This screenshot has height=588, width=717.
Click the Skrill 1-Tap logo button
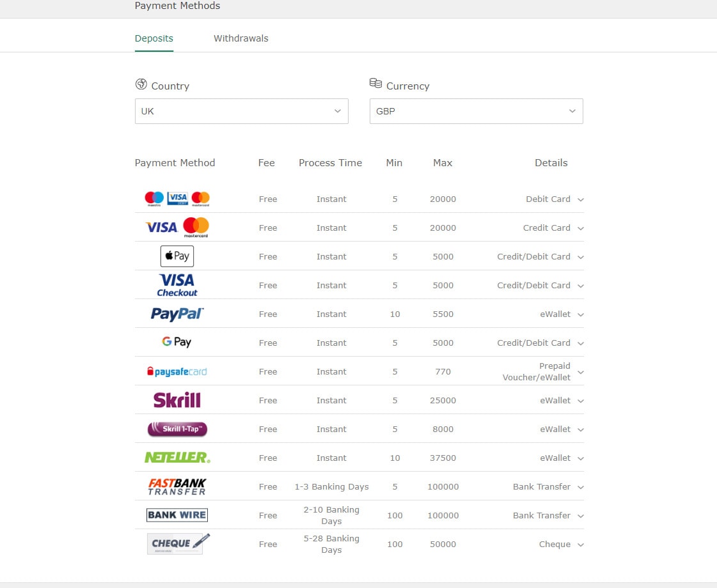(177, 429)
